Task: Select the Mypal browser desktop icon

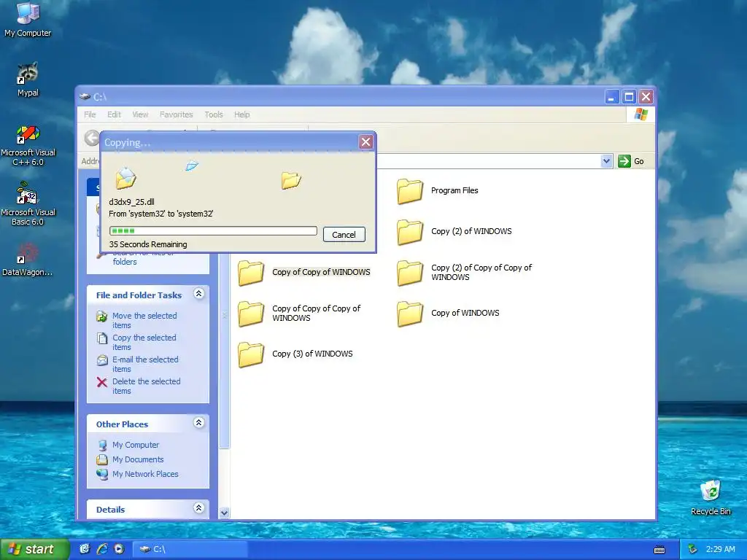Action: pyautogui.click(x=28, y=79)
